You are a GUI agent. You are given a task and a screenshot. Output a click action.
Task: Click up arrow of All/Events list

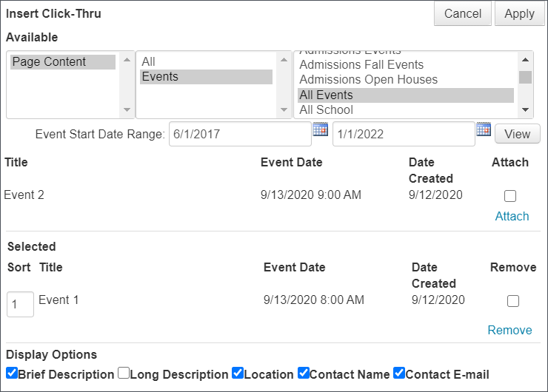(x=284, y=60)
